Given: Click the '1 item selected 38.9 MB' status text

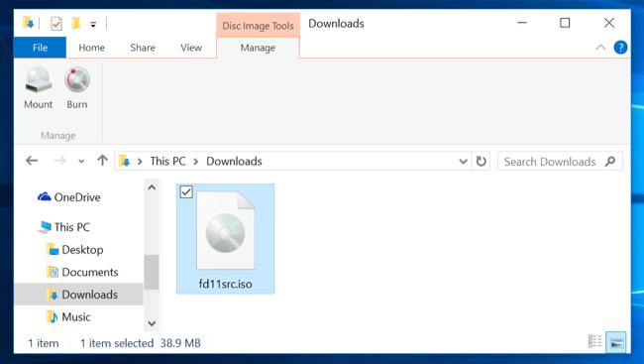Looking at the screenshot, I should click(140, 343).
